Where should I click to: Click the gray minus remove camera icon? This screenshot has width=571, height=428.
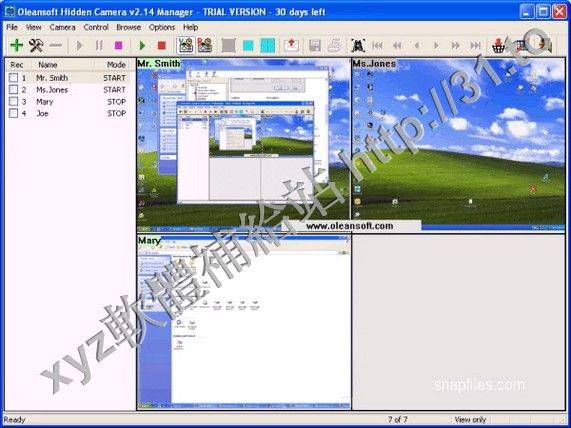click(56, 45)
